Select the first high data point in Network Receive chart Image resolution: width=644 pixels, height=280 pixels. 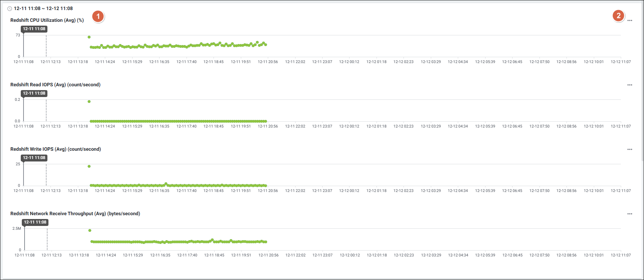[90, 230]
